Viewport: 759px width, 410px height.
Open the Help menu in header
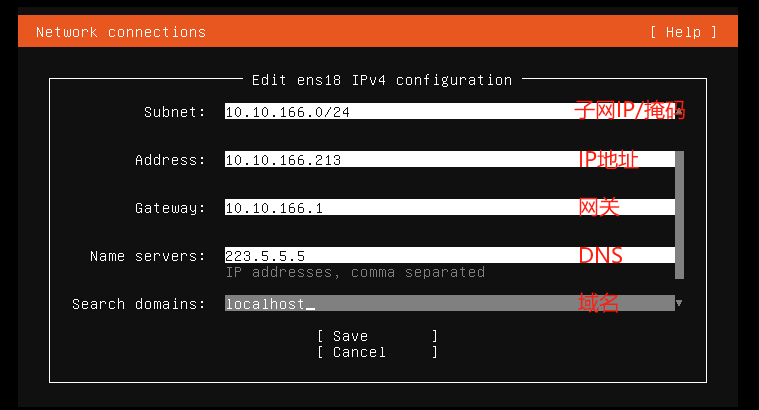683,32
